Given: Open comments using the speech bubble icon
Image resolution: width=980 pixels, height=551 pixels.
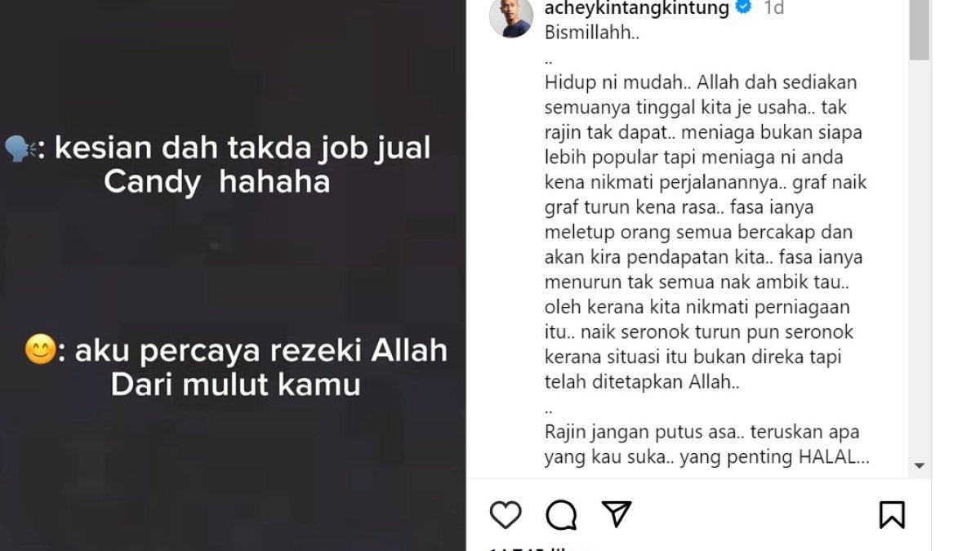Looking at the screenshot, I should point(561,515).
